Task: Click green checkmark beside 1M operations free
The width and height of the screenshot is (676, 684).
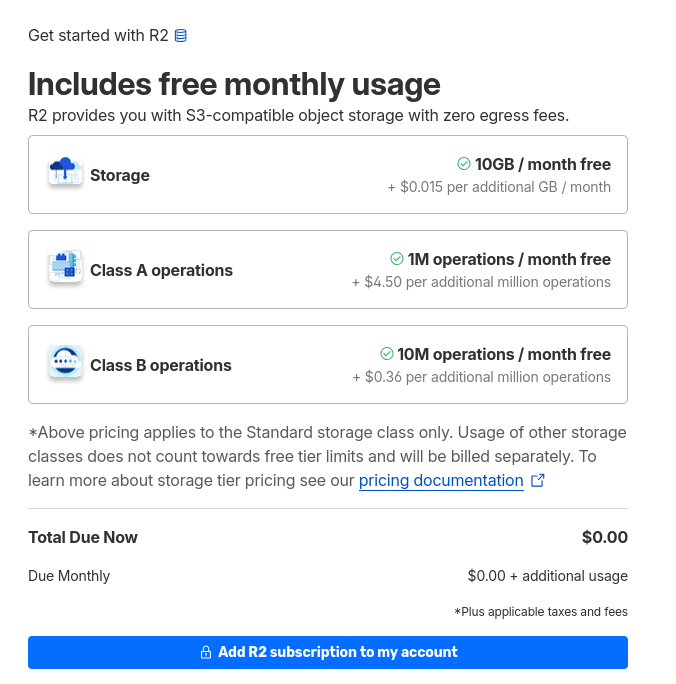Action: coord(396,259)
